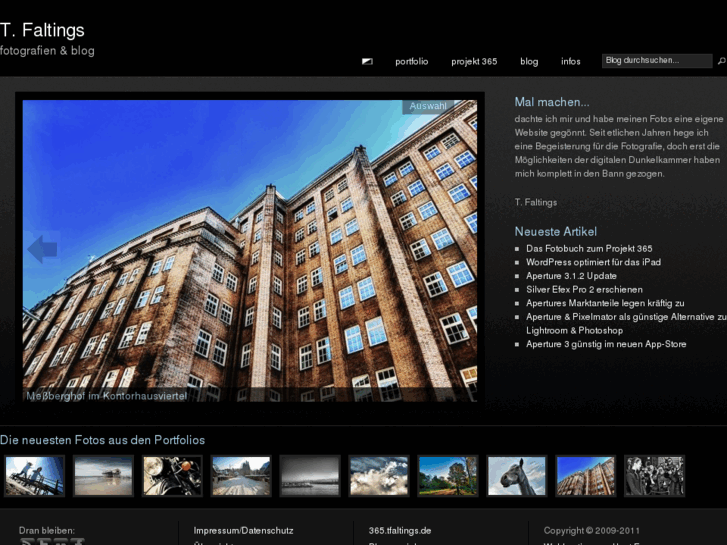Viewport: 727px width, 545px height.
Task: Open article 'Das Fotobuch zum Projekt 365'
Action: (x=589, y=249)
